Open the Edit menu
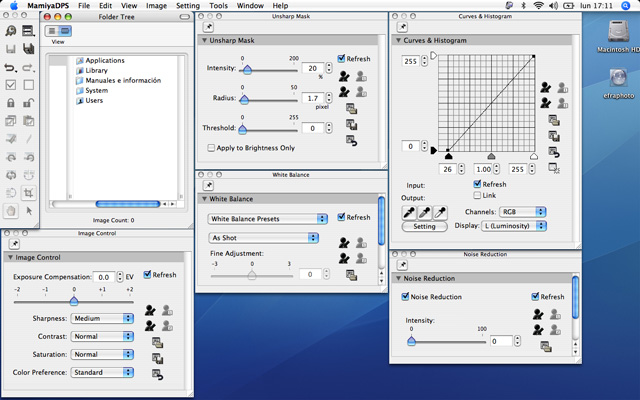Screen dimensions: 640x400 tap(105, 6)
